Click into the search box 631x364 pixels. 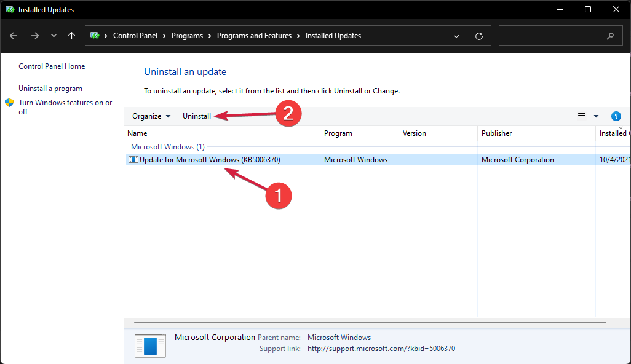pos(560,36)
